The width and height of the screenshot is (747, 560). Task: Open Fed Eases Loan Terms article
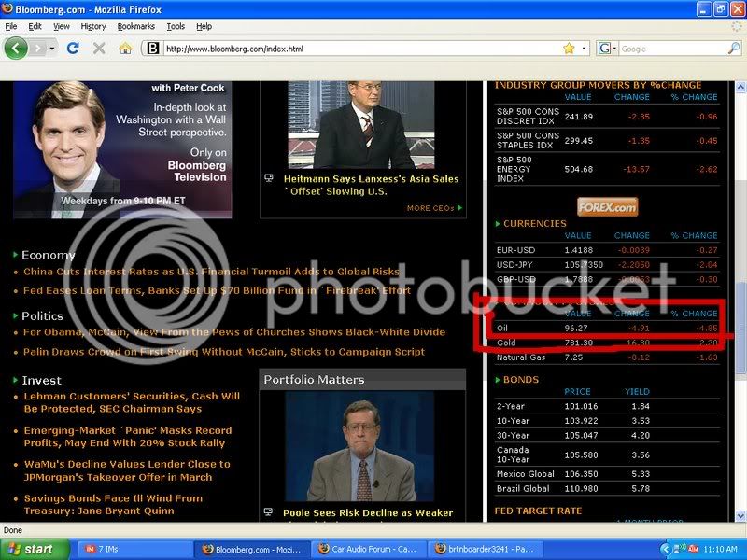pyautogui.click(x=217, y=290)
